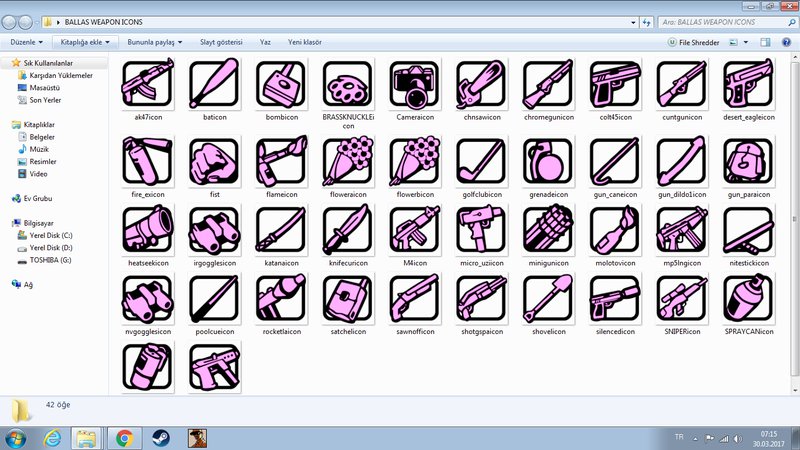
Task: Open the Kitaplığa ekle dropdown
Action: [85, 42]
